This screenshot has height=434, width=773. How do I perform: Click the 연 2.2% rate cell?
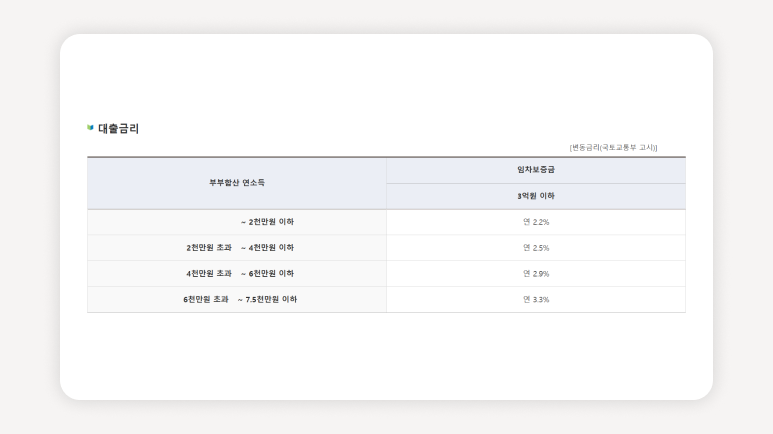tap(536, 222)
